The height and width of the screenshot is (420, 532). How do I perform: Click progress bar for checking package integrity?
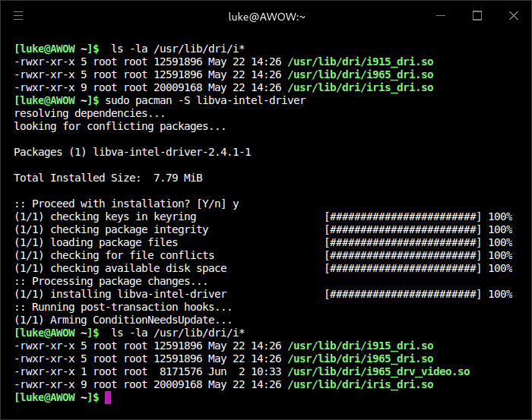point(403,229)
